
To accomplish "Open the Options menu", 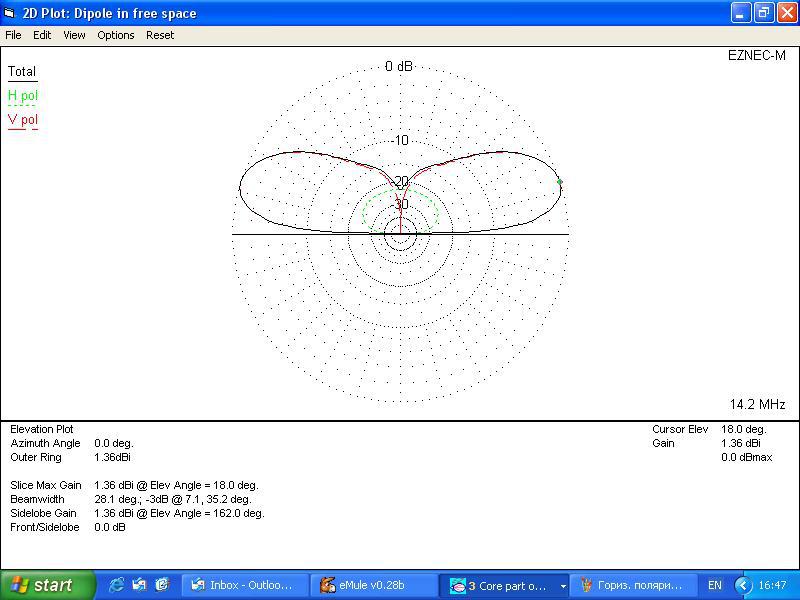I will 116,35.
